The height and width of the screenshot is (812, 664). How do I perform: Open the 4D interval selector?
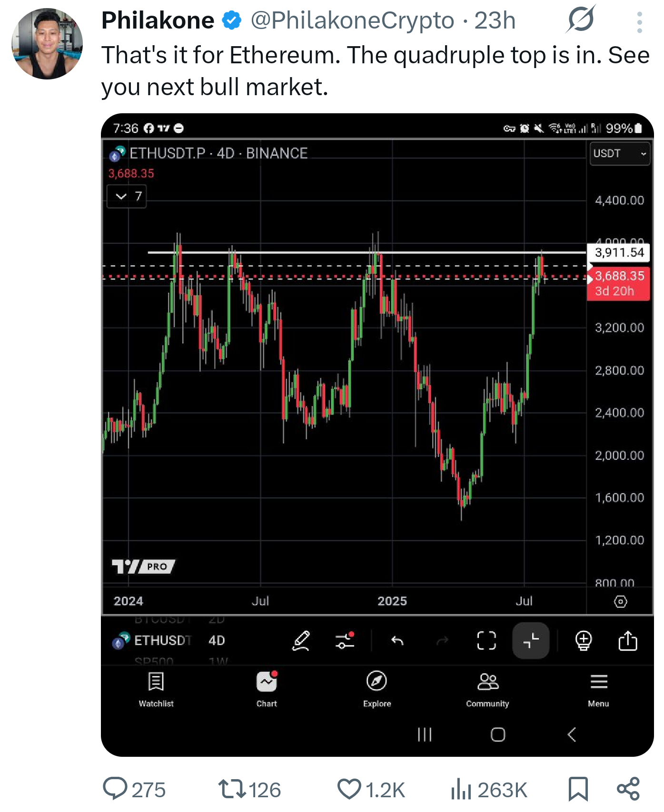pyautogui.click(x=217, y=641)
